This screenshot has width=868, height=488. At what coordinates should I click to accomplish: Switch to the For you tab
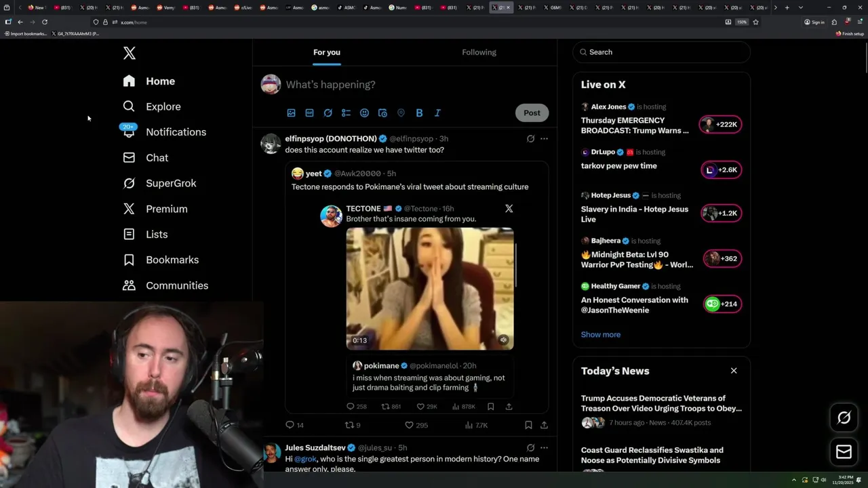click(x=327, y=52)
